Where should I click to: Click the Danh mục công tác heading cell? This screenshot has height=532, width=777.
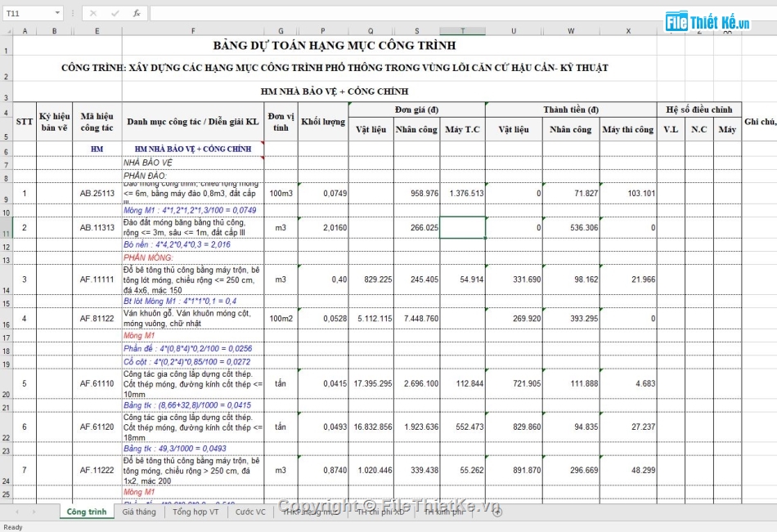(193, 122)
